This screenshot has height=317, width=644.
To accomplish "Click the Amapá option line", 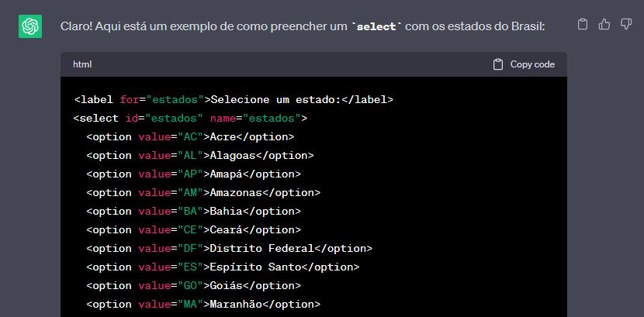I will pos(193,174).
